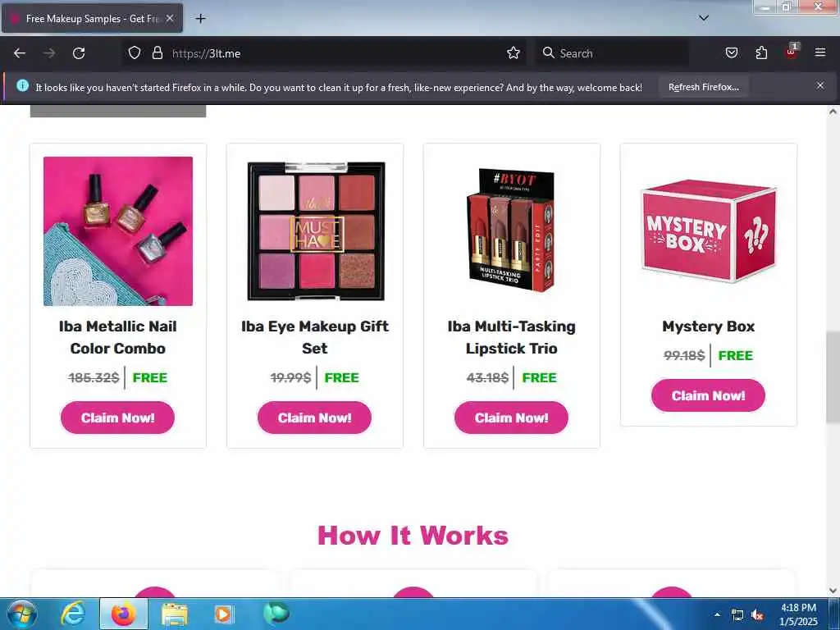Reload the current page

point(79,53)
